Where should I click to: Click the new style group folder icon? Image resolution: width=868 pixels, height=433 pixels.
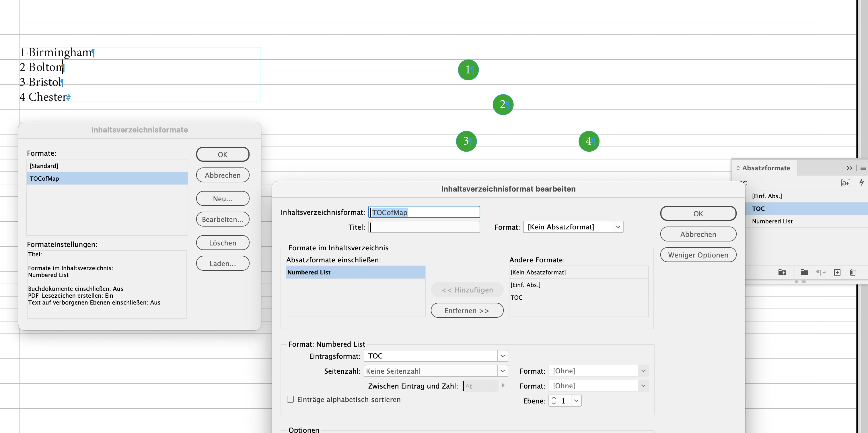pos(804,272)
